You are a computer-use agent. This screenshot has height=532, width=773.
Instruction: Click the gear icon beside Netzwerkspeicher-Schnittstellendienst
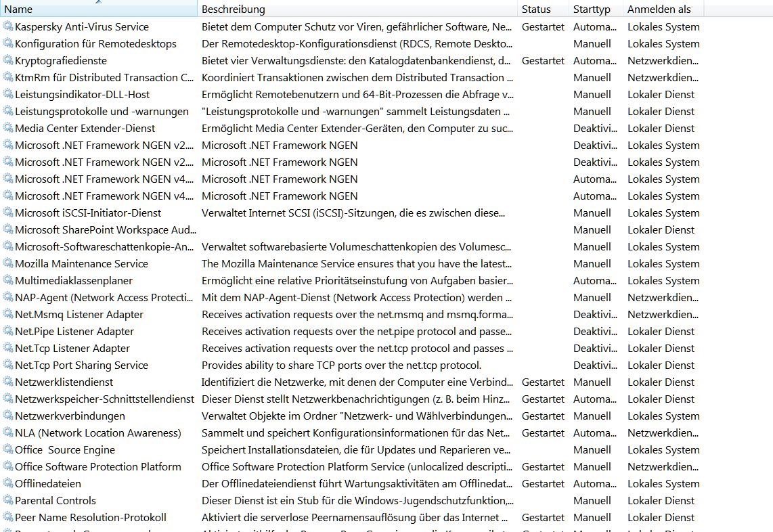8,399
